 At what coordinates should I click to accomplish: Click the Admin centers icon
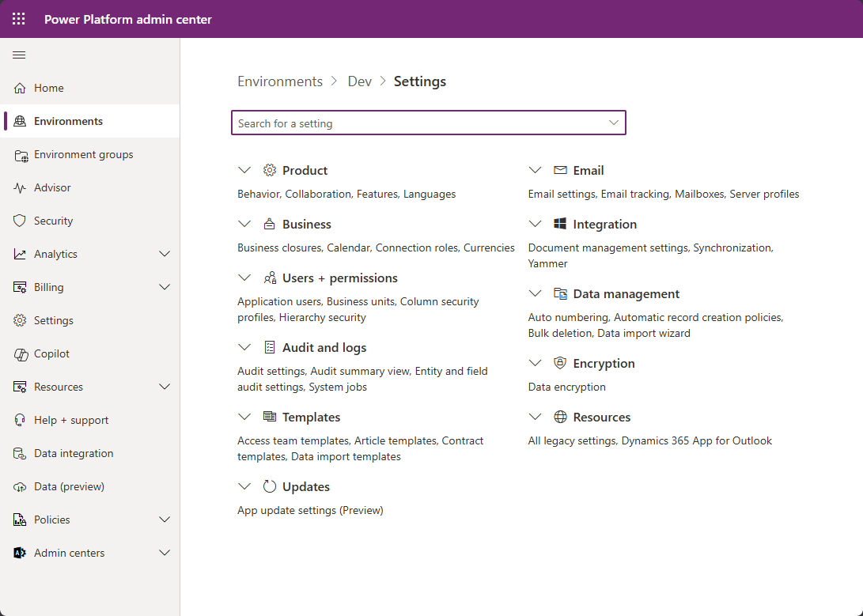pos(20,553)
